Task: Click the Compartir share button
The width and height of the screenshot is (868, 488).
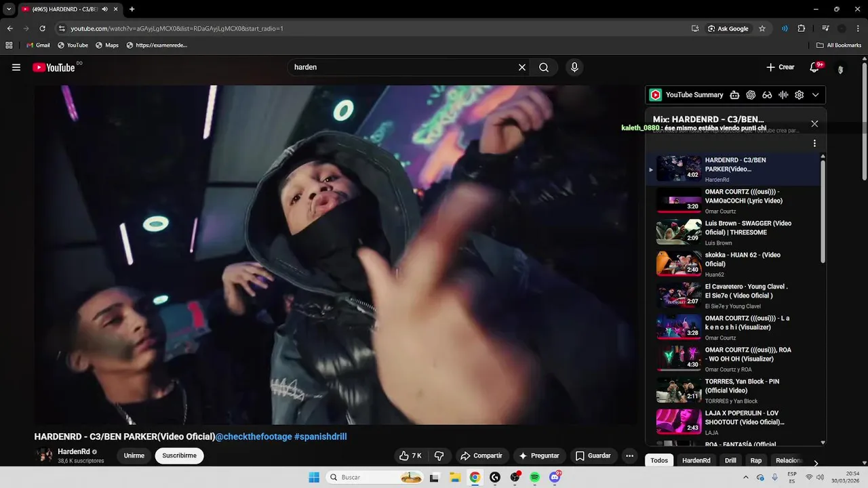Action: (481, 455)
